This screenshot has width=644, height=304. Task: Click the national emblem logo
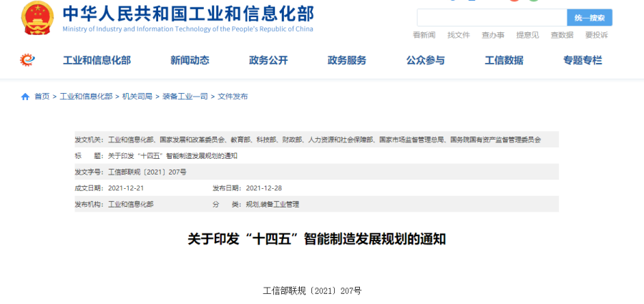tap(36, 18)
